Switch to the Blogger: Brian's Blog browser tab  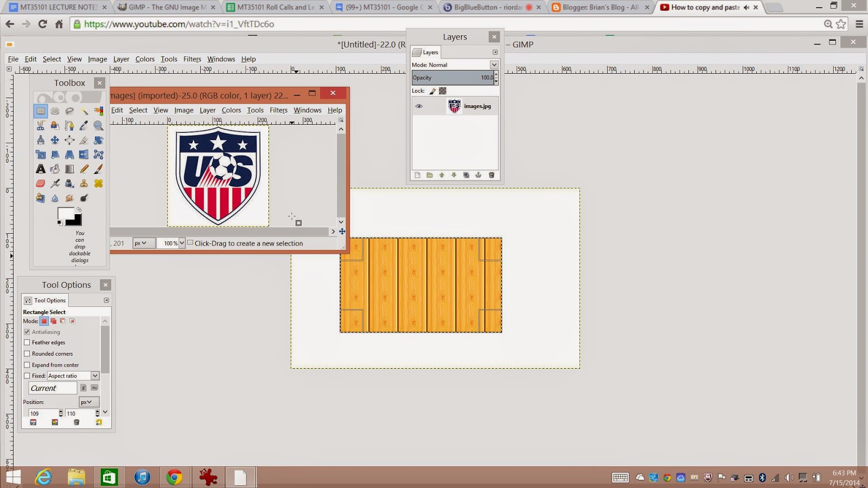pos(600,8)
